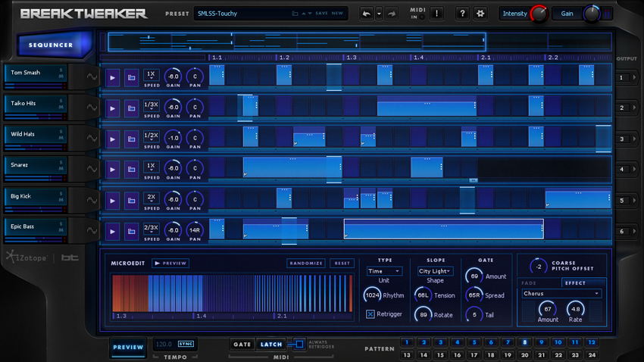This screenshot has height=362, width=644.
Task: Open undo history dropdown arrow
Action: click(379, 14)
